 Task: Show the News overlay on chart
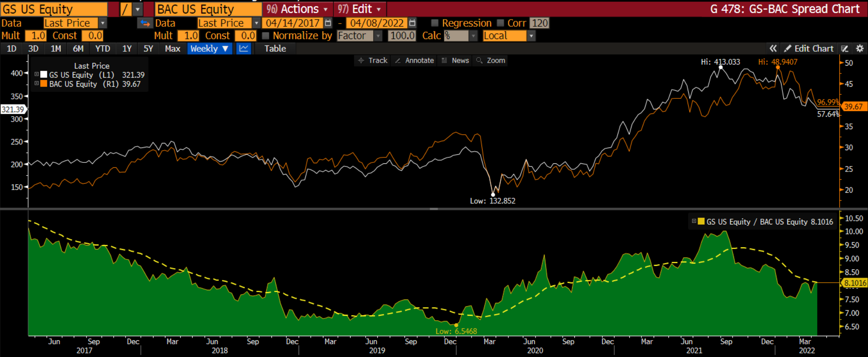(455, 60)
